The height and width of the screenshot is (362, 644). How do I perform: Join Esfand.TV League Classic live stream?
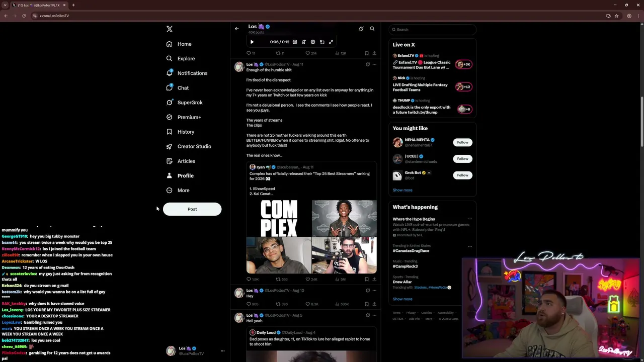click(432, 62)
